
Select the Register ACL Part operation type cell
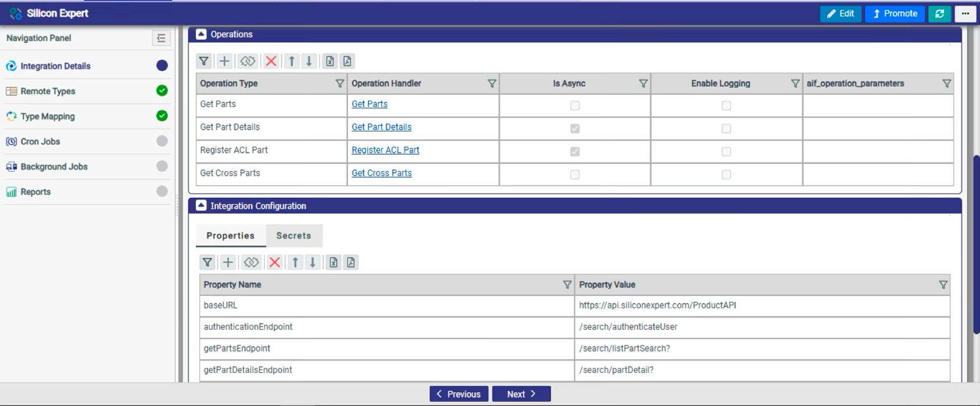[272, 151]
